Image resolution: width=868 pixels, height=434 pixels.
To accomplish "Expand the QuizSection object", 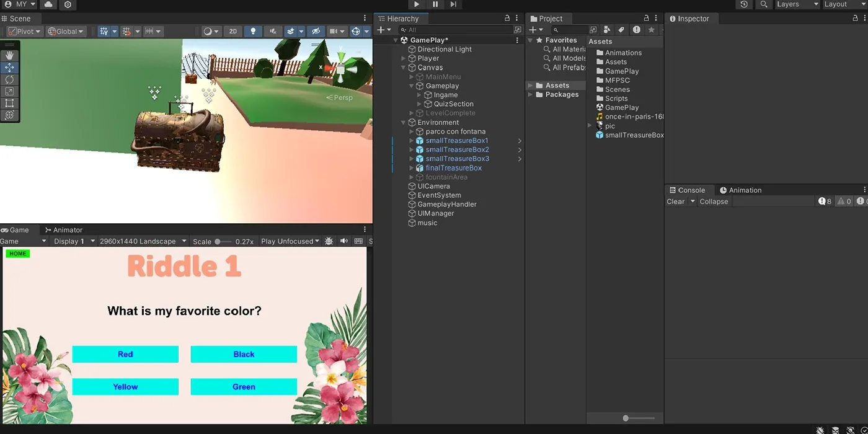I will (420, 104).
